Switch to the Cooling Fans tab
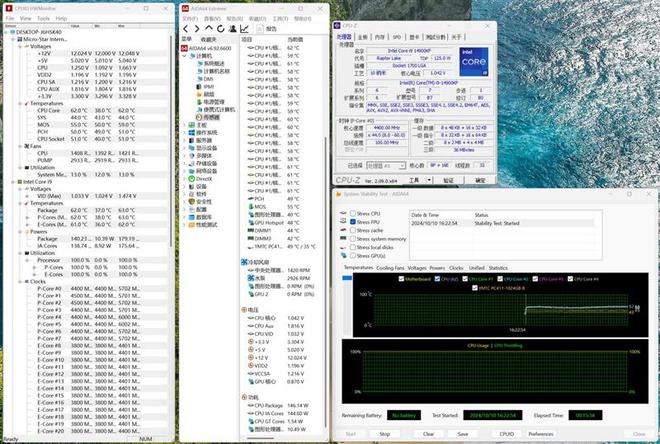 point(391,268)
